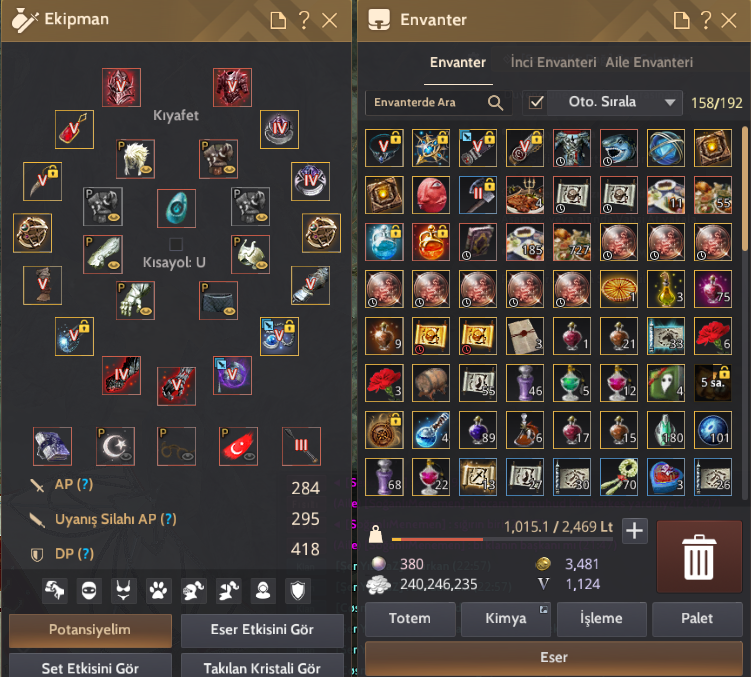Expand the Oto. Sırala dropdown arrow

point(670,103)
